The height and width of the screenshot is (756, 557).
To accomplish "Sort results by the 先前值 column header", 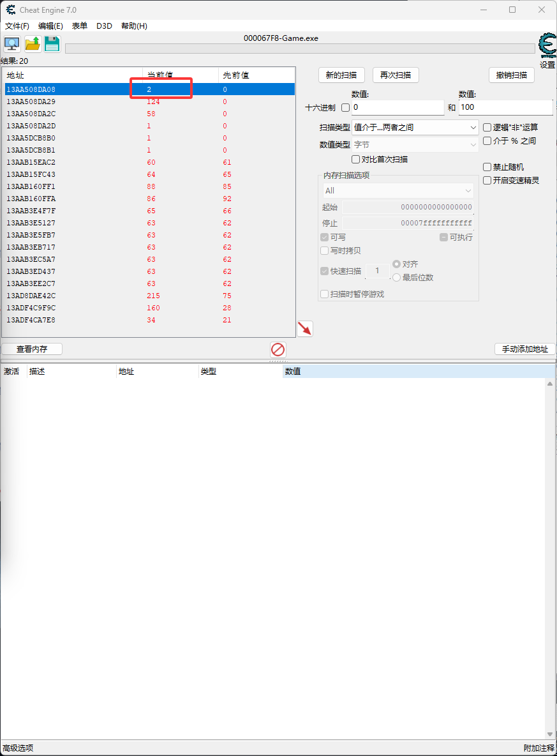I will tap(256, 75).
